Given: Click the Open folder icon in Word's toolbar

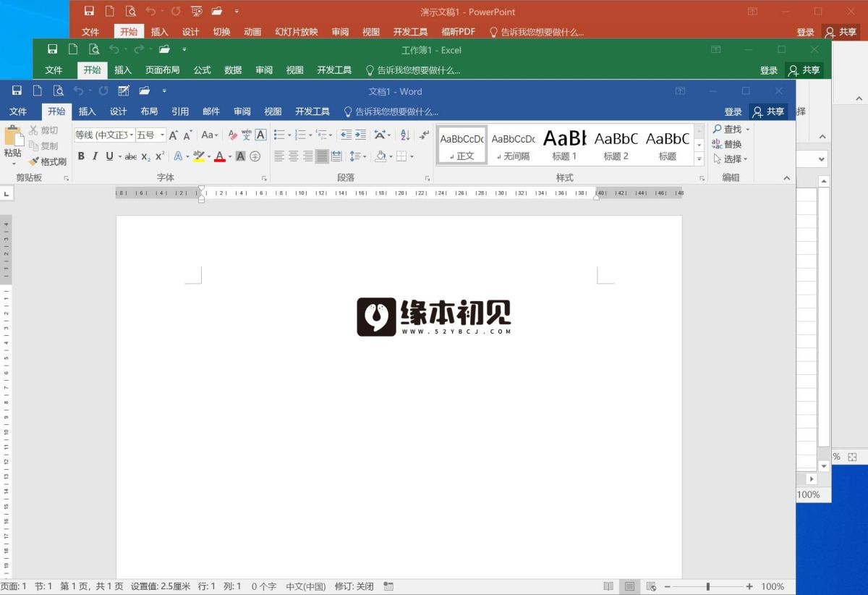Looking at the screenshot, I should click(x=145, y=90).
